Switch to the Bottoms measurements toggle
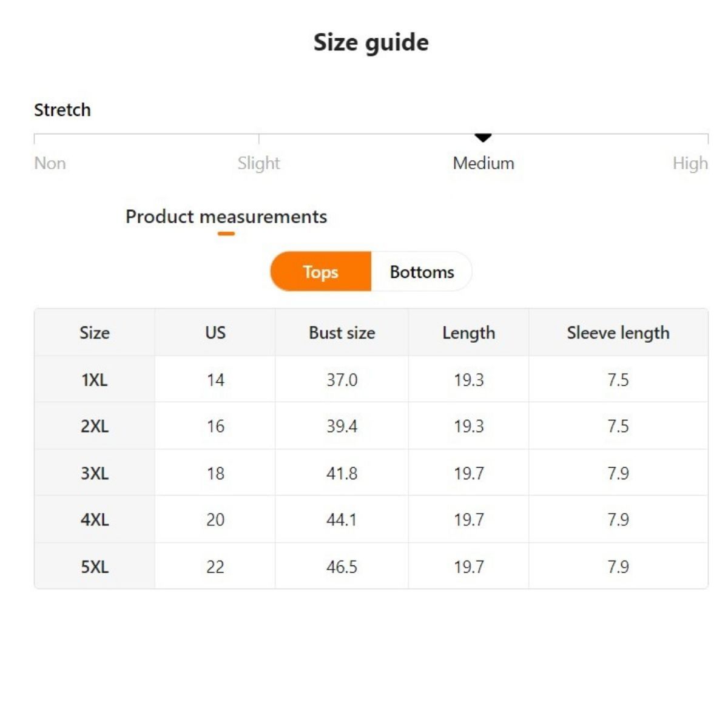This screenshot has width=728, height=728. [x=422, y=272]
